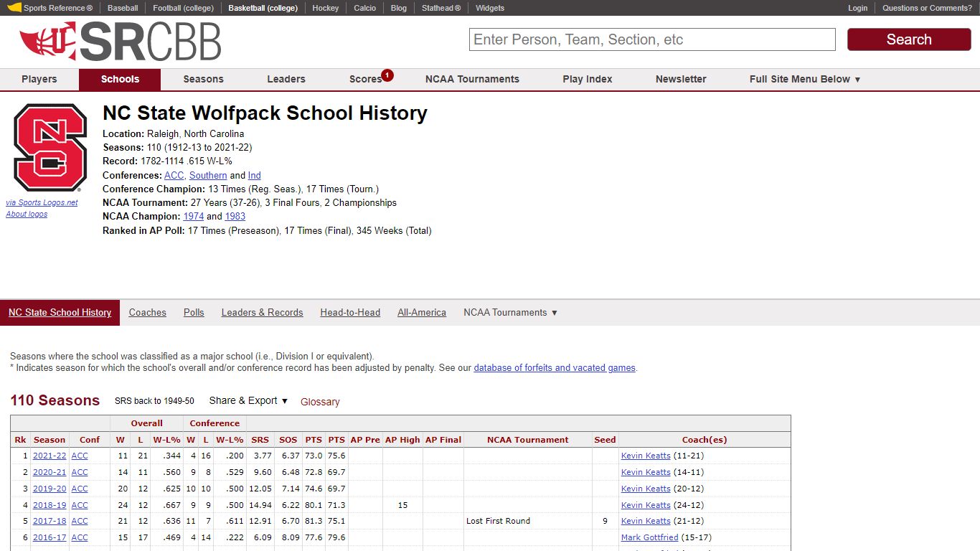Open the Newsletter page
Screen dimensions: 980x551
(681, 79)
